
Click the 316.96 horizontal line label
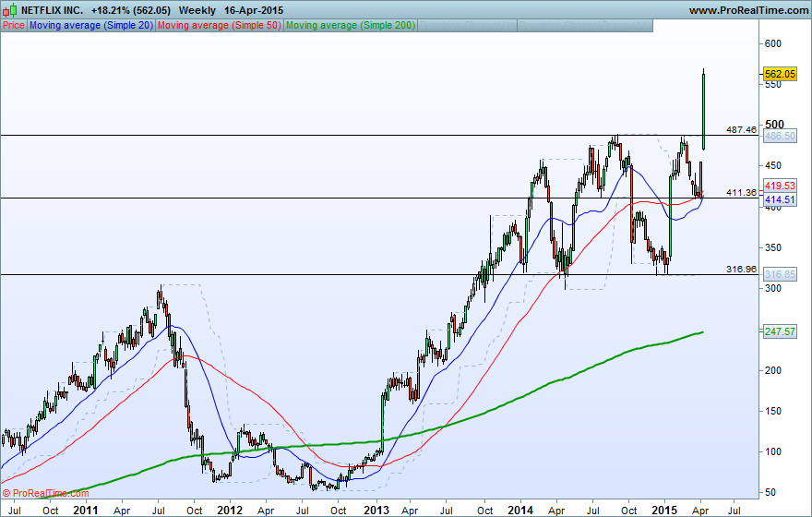pyautogui.click(x=741, y=269)
